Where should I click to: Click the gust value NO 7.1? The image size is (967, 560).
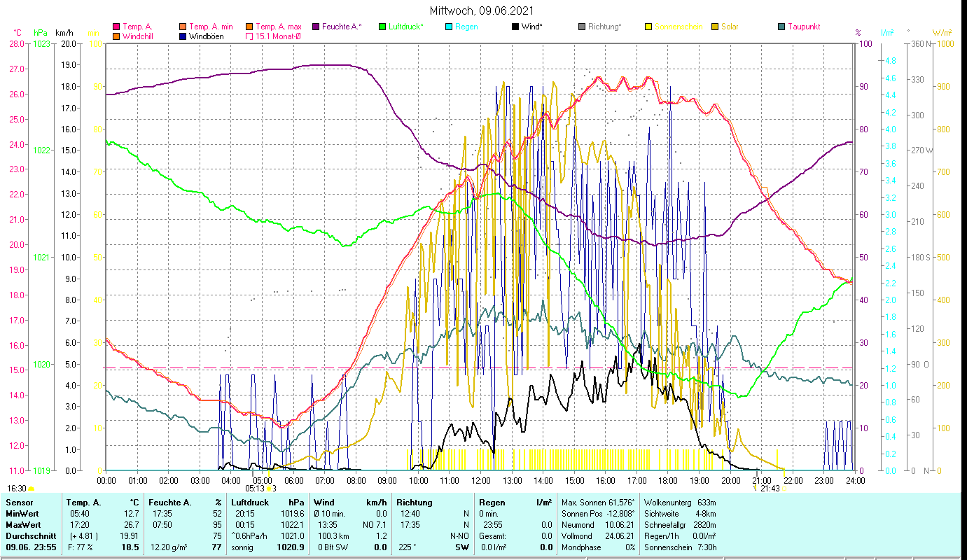(375, 525)
